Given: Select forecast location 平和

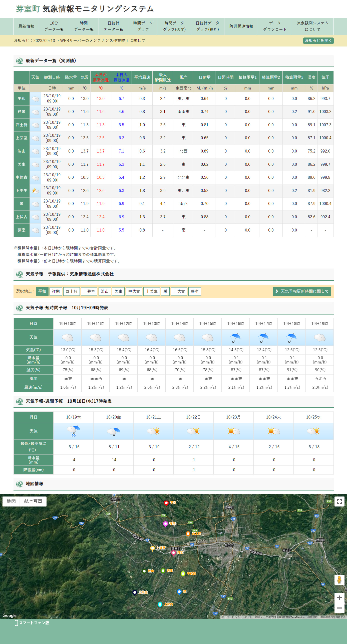Looking at the screenshot, I should pyautogui.click(x=42, y=291).
